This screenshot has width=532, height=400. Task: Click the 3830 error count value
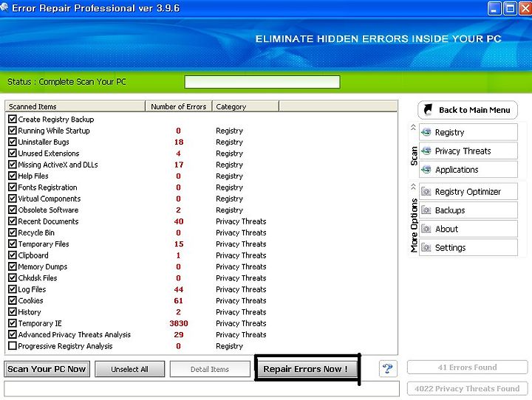(179, 323)
